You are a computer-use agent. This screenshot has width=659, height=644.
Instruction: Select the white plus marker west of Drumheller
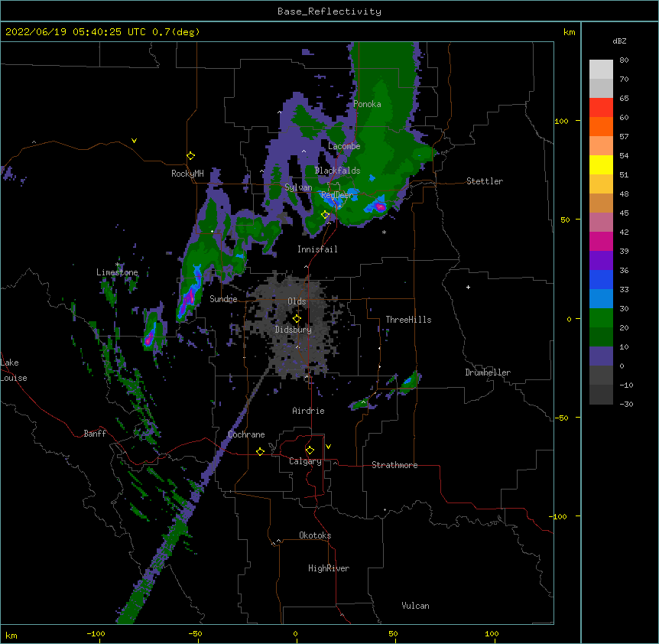pyautogui.click(x=468, y=287)
